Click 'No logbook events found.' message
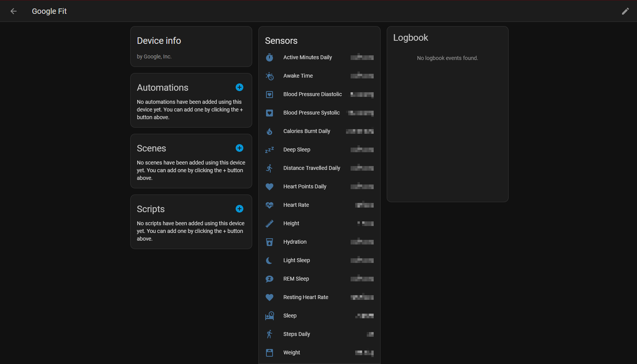Image resolution: width=637 pixels, height=364 pixels. [x=447, y=58]
